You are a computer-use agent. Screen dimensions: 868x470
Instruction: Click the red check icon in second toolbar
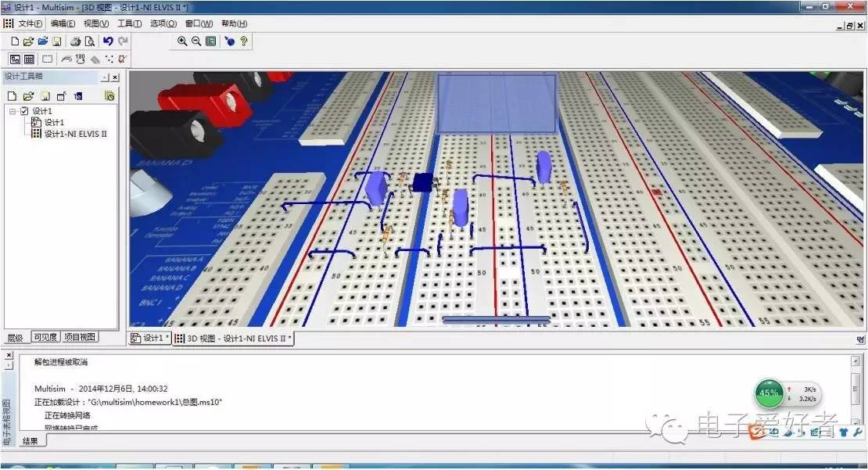click(122, 59)
